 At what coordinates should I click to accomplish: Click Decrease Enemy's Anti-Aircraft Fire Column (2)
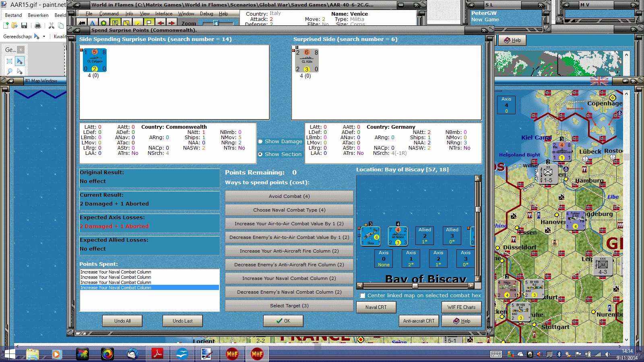click(289, 265)
